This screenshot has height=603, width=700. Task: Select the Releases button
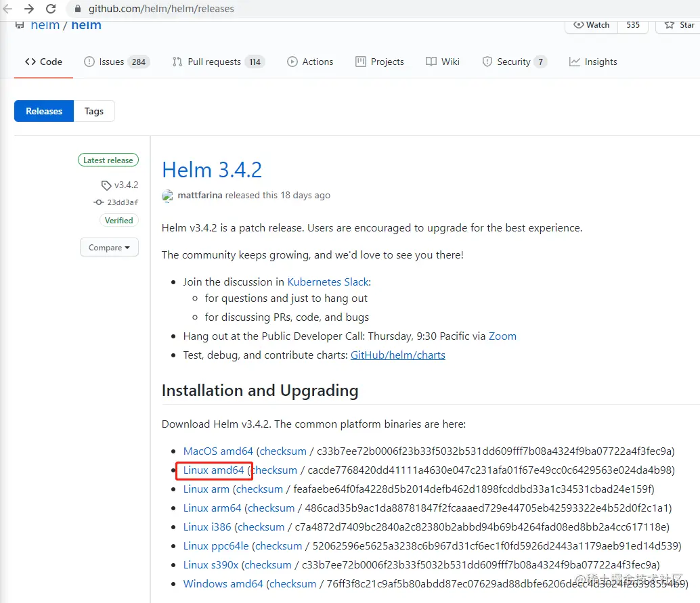[44, 111]
